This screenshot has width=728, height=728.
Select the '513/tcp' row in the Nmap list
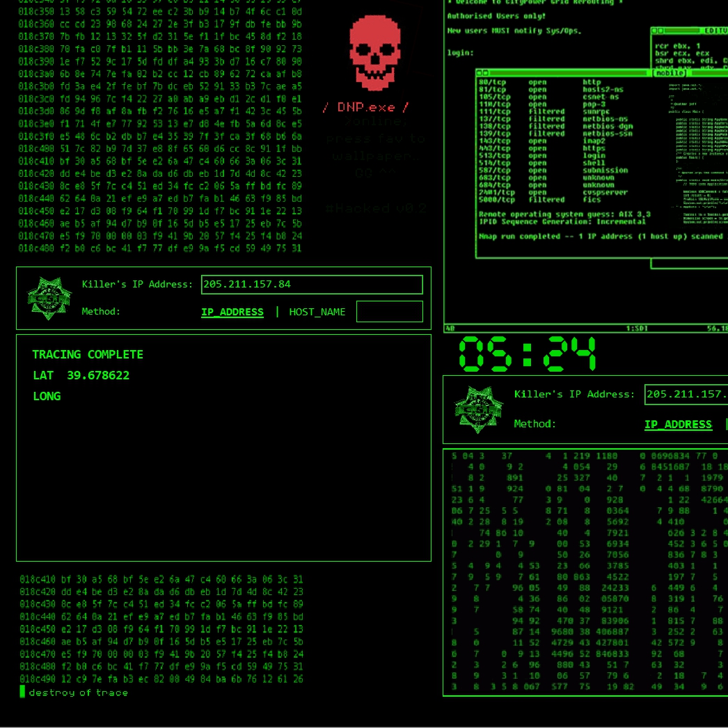point(542,156)
